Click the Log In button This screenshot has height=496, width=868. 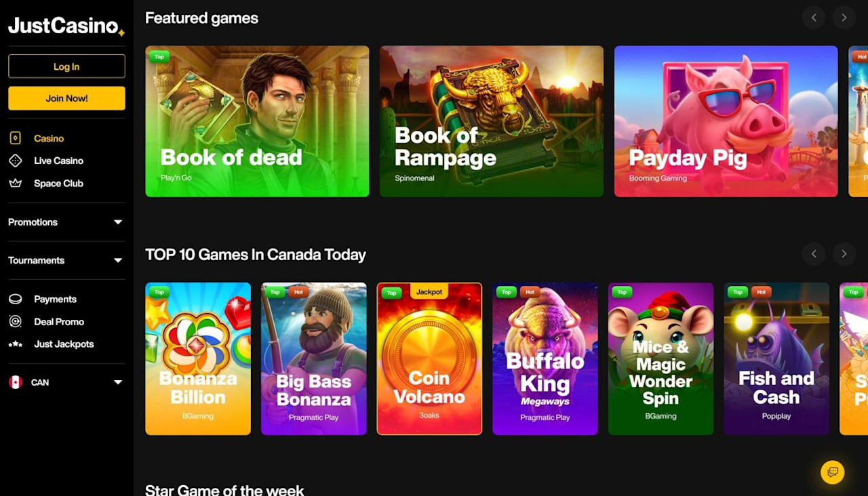tap(66, 66)
